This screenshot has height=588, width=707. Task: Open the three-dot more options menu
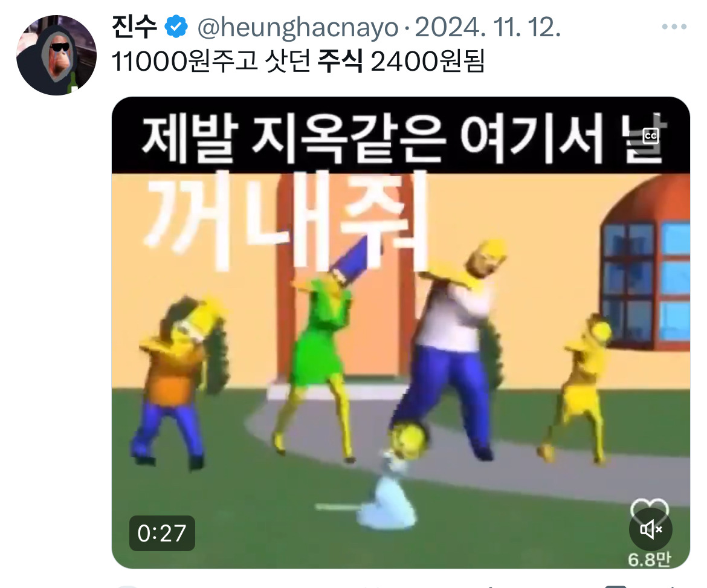674,27
